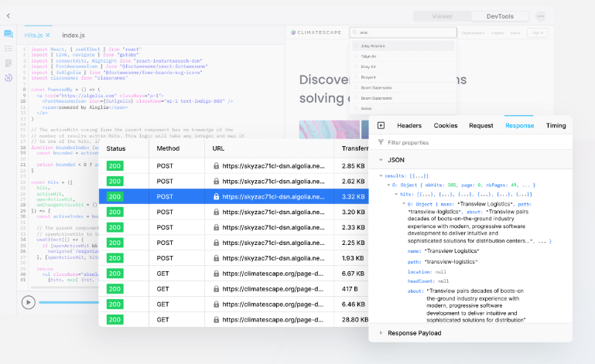Screen dimensions: 595x364
Task: Choose the Bouyant search suggestion
Action: [403, 77]
